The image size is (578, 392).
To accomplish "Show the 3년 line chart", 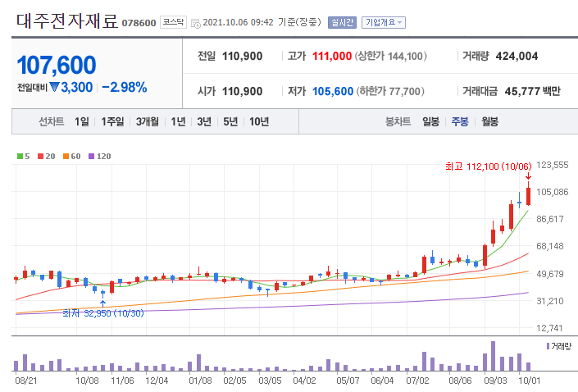I will tap(204, 121).
